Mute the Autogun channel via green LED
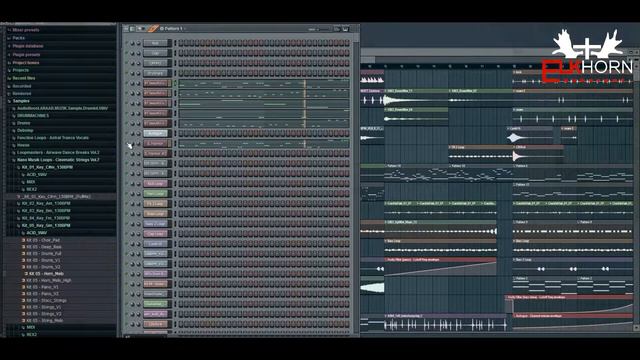This screenshot has width=640, height=360. click(x=127, y=133)
